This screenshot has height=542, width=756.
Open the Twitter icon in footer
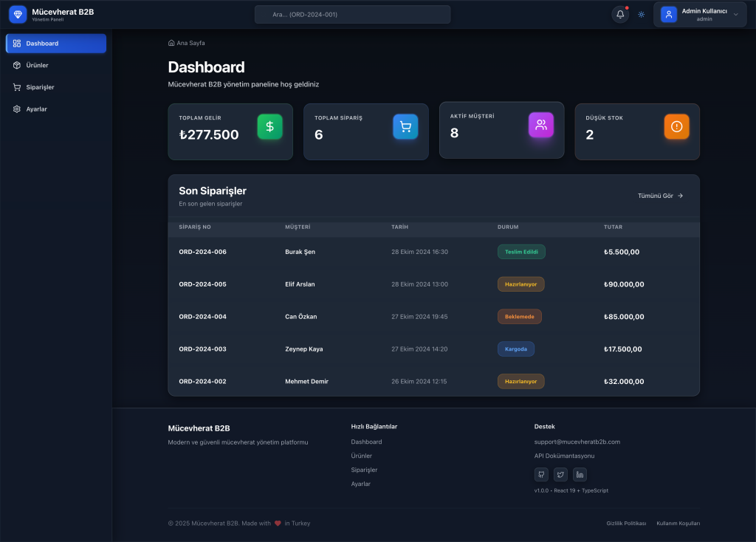[560, 475]
